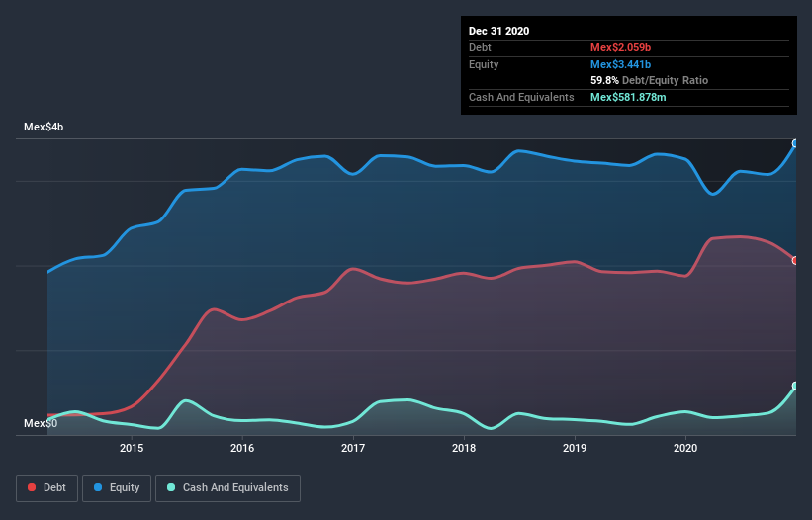Select the Debt endpoint marker on chart
Viewport: 812px width, 520px height.
[795, 261]
